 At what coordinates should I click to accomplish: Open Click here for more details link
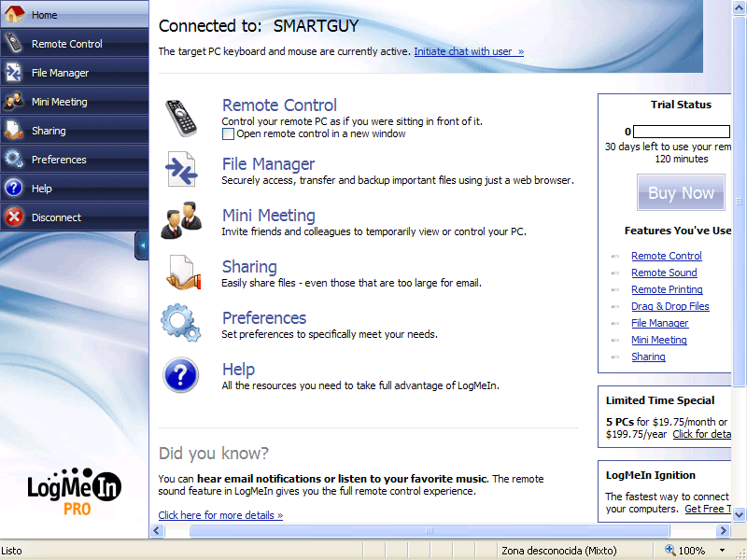(220, 515)
